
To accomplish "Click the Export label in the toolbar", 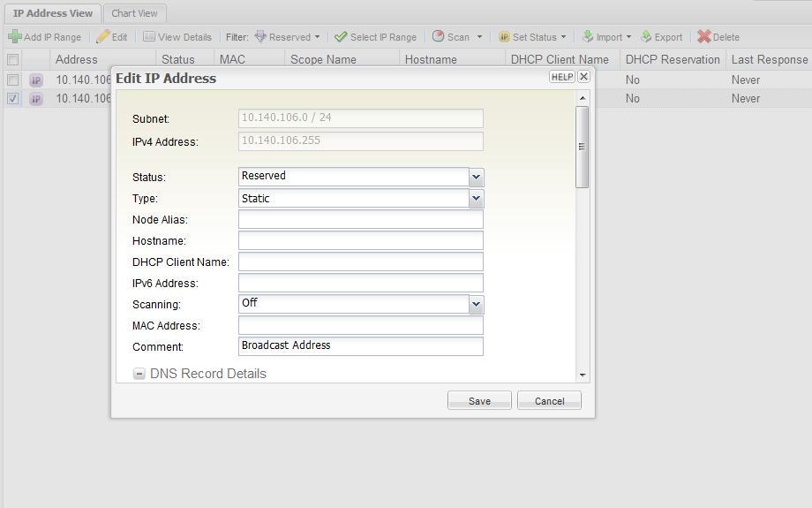I will click(668, 37).
